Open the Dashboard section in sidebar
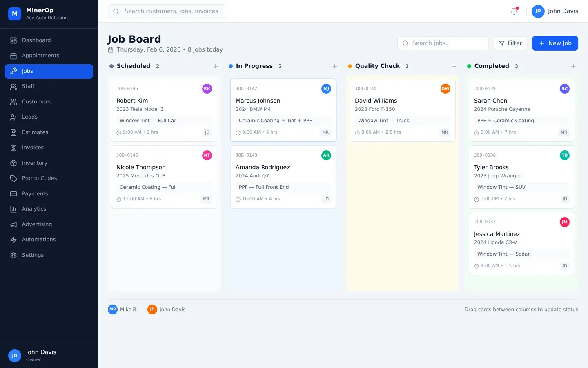Screen dimensions: 588x368 [36, 40]
